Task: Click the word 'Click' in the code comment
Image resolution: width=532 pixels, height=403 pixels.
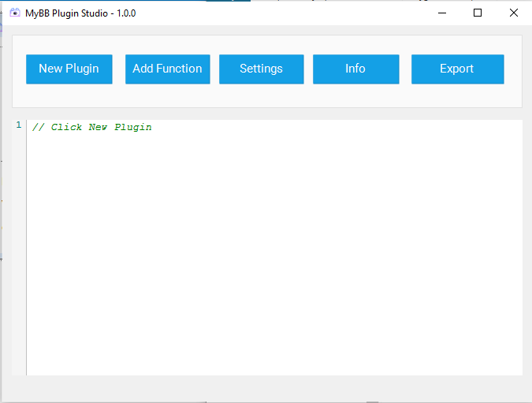Action: pos(66,128)
